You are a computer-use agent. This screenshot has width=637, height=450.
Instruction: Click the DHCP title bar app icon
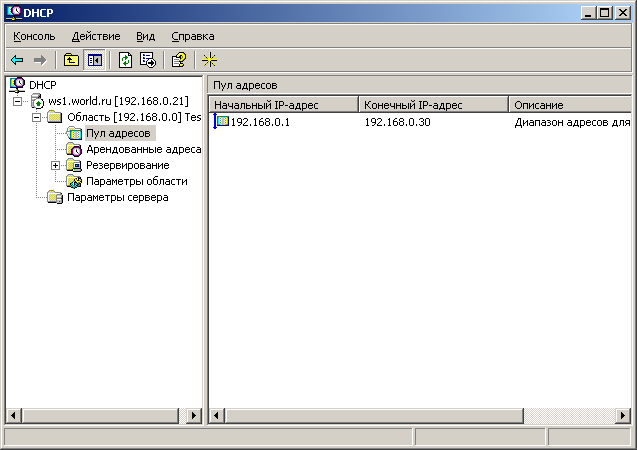point(14,13)
